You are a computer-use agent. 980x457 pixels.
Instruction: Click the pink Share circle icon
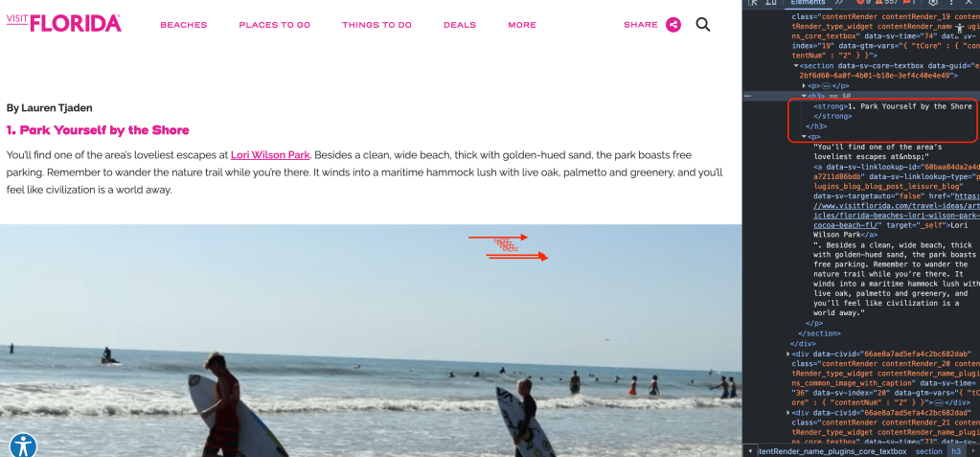click(673, 25)
